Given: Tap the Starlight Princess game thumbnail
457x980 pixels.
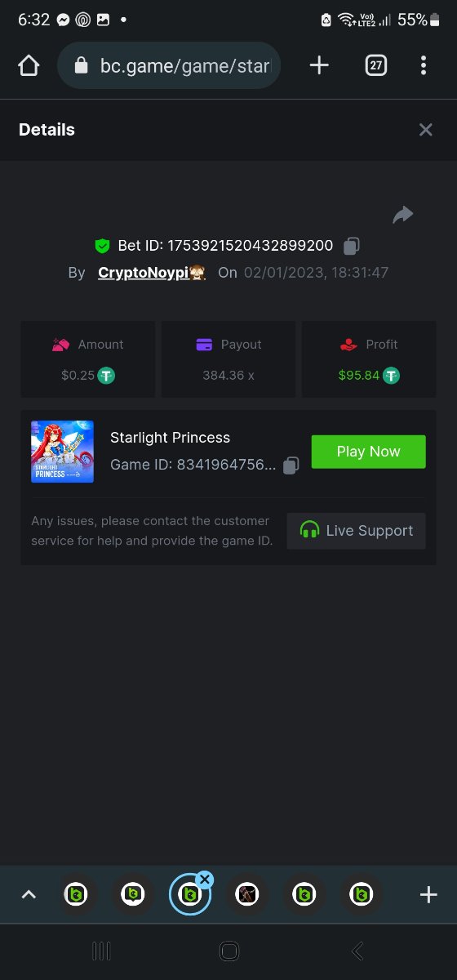Looking at the screenshot, I should [x=62, y=452].
